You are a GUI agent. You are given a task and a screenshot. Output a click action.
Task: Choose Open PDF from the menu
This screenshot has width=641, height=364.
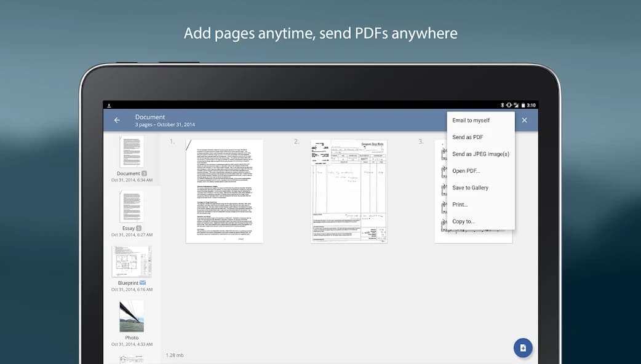point(464,170)
